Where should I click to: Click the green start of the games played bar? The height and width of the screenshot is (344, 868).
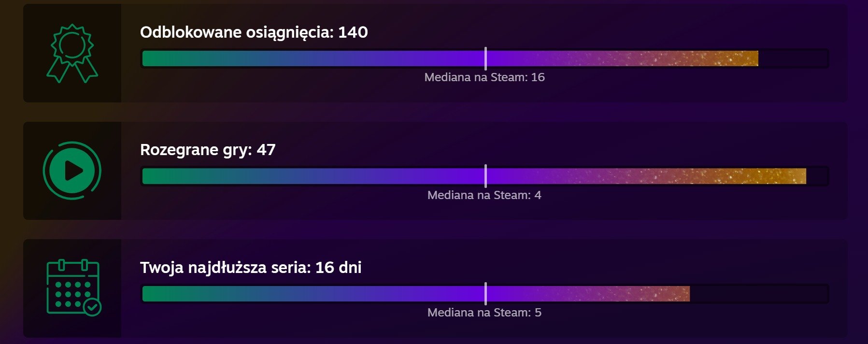[159, 176]
